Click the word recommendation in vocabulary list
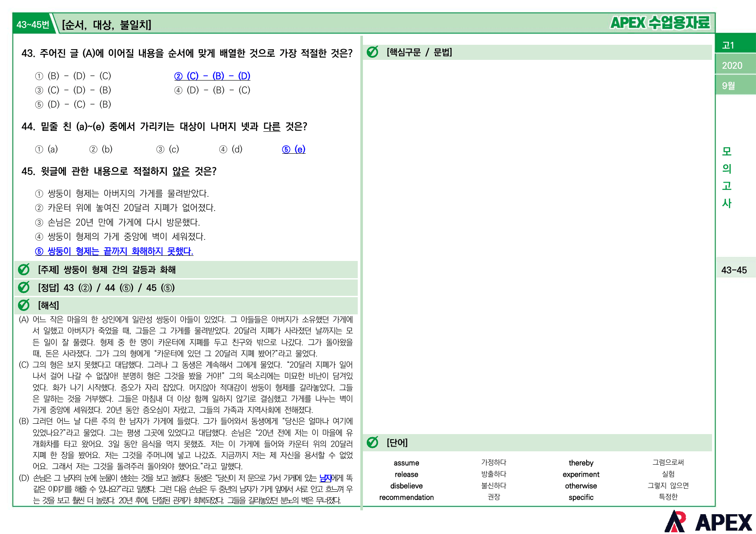Image resolution: width=756 pixels, height=534 pixels. (x=406, y=497)
